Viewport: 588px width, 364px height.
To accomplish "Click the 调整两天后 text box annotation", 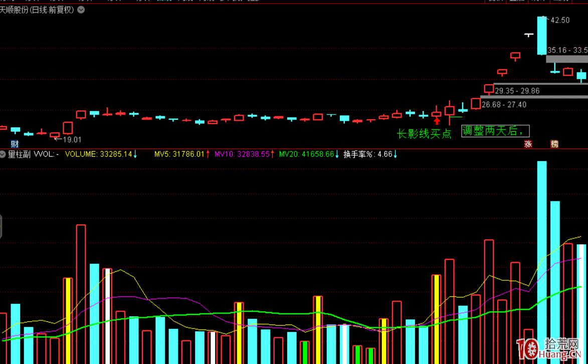I will pos(495,131).
